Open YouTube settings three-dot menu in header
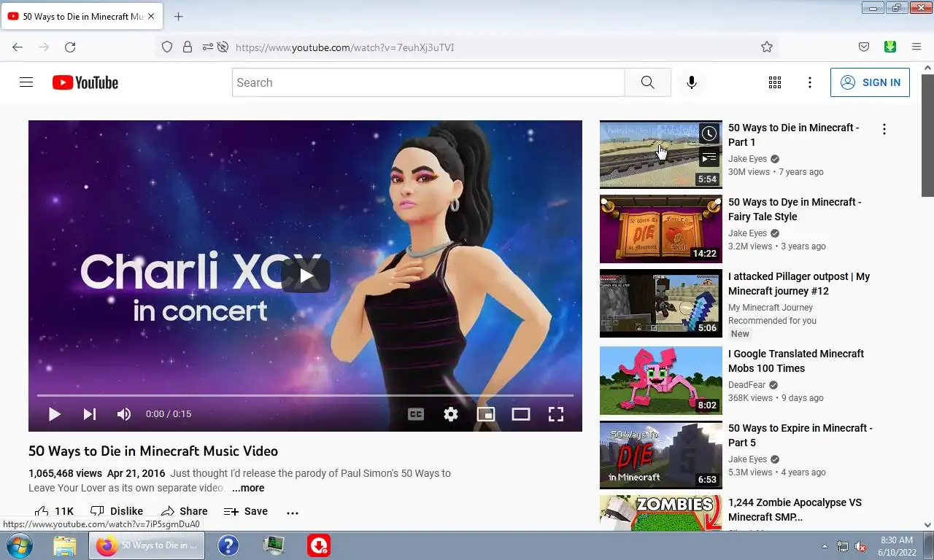Screen dimensions: 934x560 click(809, 82)
